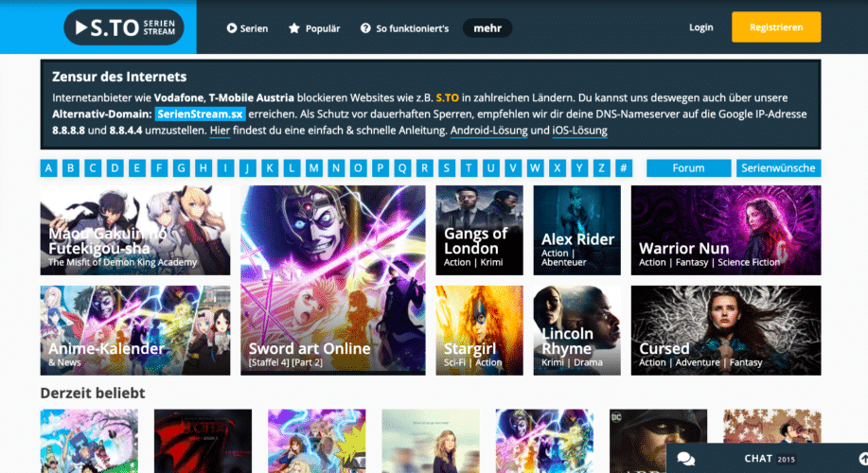The height and width of the screenshot is (473, 868).
Task: Filter series by the # symbol
Action: pyautogui.click(x=624, y=168)
